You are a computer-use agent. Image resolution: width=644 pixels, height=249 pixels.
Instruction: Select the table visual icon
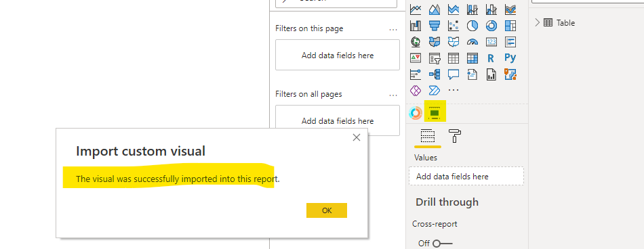click(454, 58)
